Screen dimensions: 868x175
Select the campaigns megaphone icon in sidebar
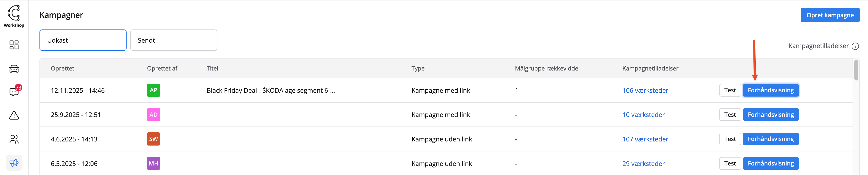coord(14,163)
